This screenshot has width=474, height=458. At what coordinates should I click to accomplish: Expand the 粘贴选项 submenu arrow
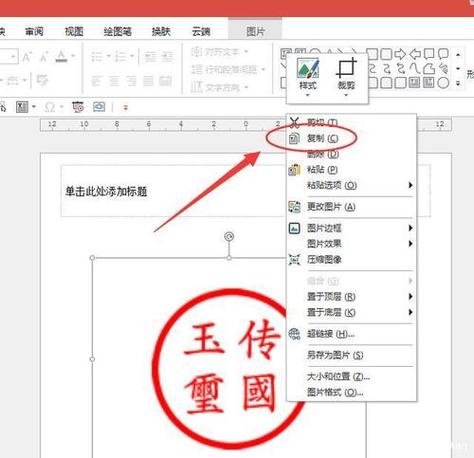[x=411, y=185]
